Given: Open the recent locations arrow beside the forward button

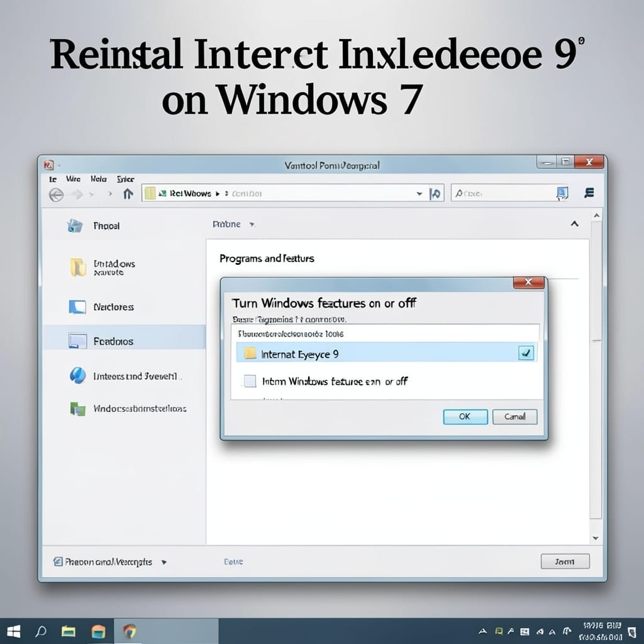Looking at the screenshot, I should (x=91, y=194).
